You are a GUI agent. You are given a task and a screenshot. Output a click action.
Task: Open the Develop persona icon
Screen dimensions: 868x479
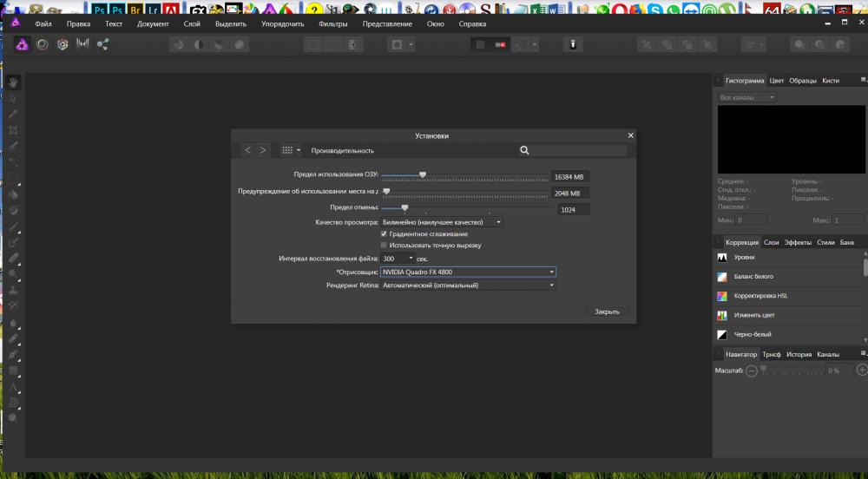point(62,45)
